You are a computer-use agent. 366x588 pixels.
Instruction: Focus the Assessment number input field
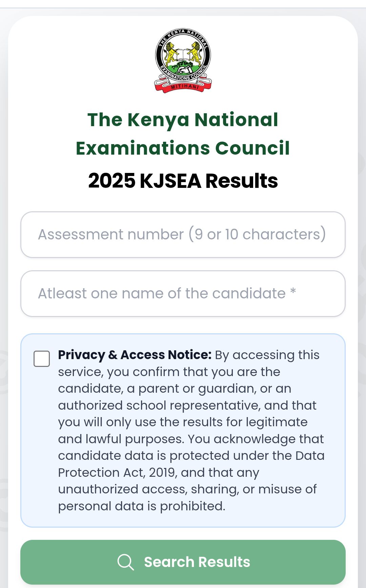[183, 235]
